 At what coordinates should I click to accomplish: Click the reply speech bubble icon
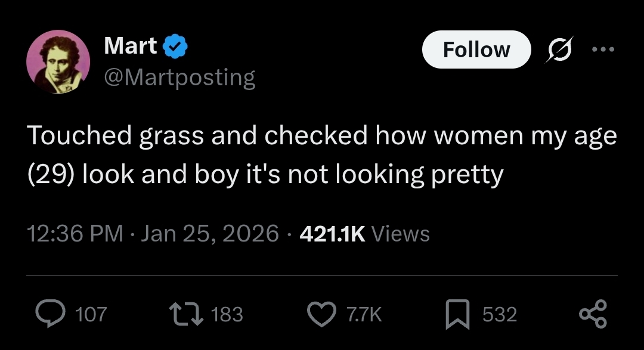[50, 314]
